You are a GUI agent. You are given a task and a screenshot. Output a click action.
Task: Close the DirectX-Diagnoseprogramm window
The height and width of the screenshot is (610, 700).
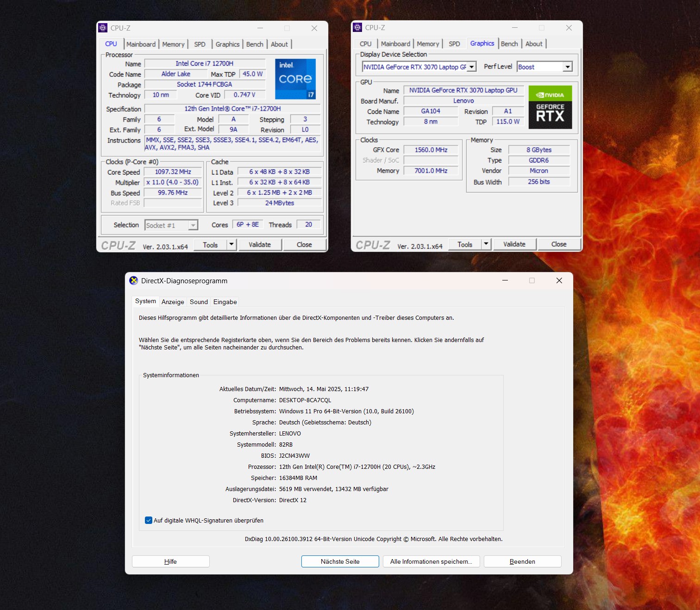click(x=559, y=280)
